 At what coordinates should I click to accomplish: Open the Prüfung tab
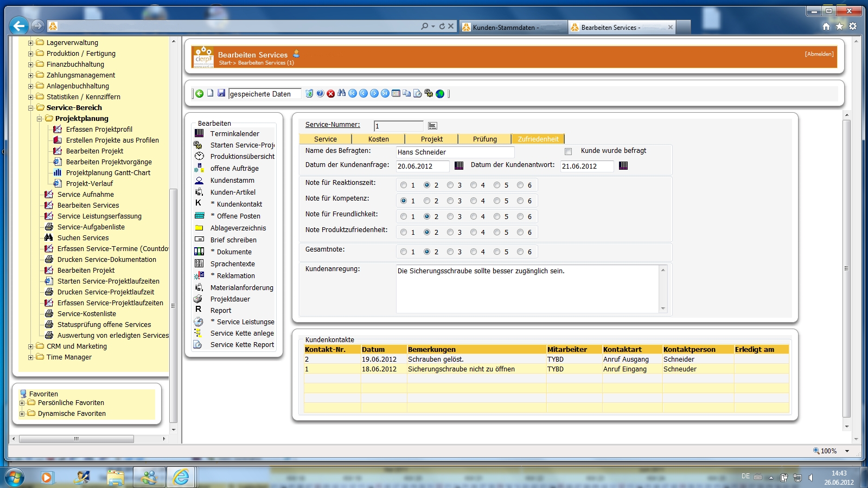coord(484,139)
